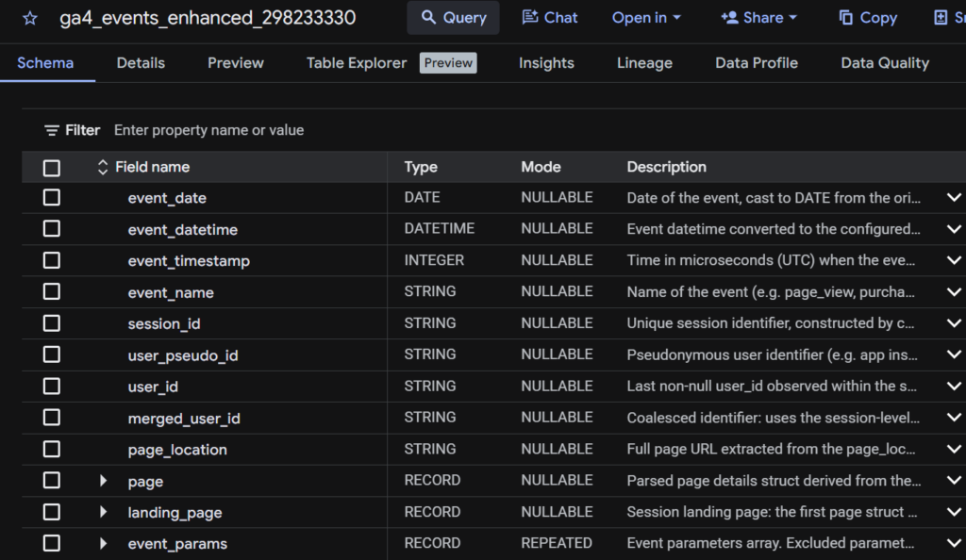Toggle the select-all fields header checkbox
966x560 pixels.
point(52,168)
